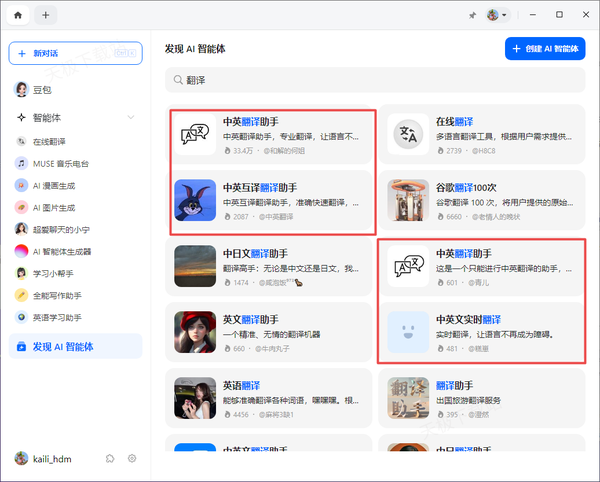Click the home tab icon
Screen dimensions: 600x482
tap(17, 15)
